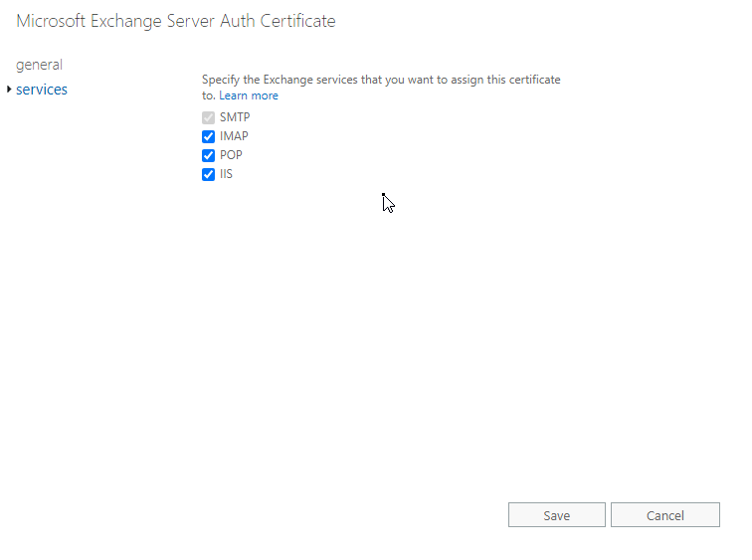Click the Learn more link
The image size is (752, 560).
tap(249, 95)
